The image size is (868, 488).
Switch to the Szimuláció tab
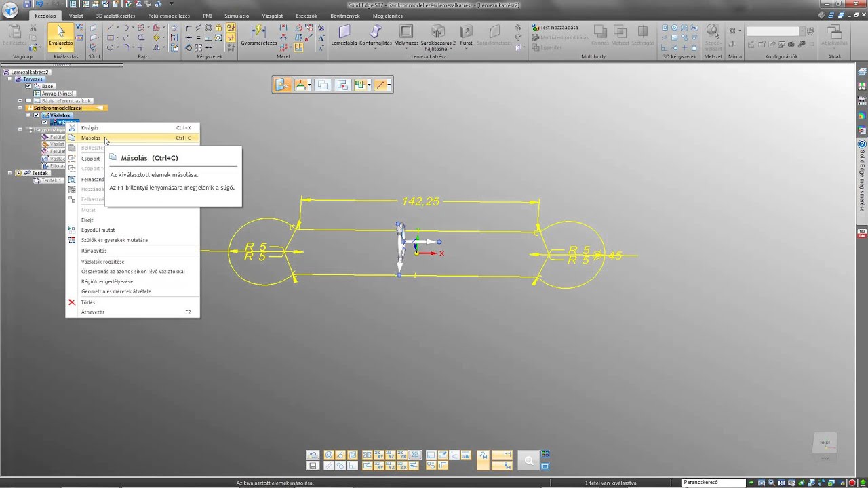(237, 16)
